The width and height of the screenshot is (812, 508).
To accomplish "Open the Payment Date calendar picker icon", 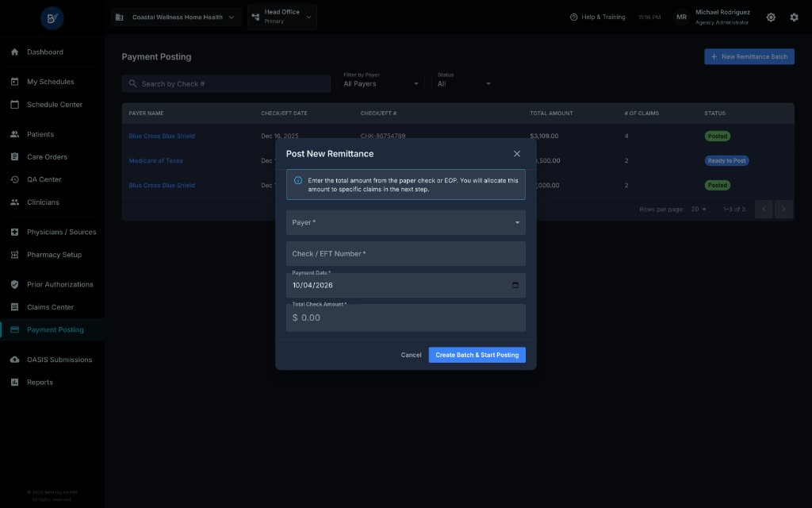I will tap(515, 285).
